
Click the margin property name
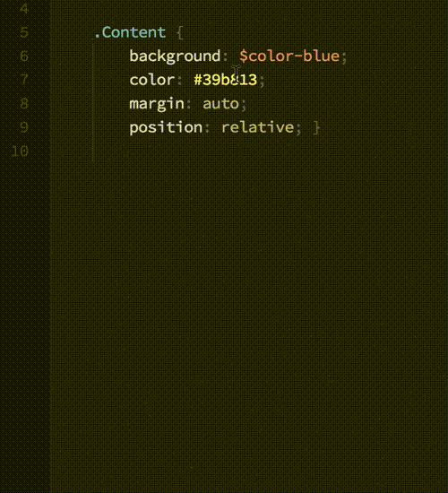[x=157, y=104]
